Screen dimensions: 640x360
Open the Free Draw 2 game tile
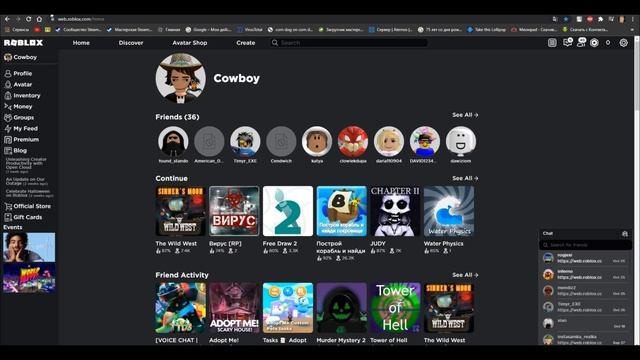point(288,211)
